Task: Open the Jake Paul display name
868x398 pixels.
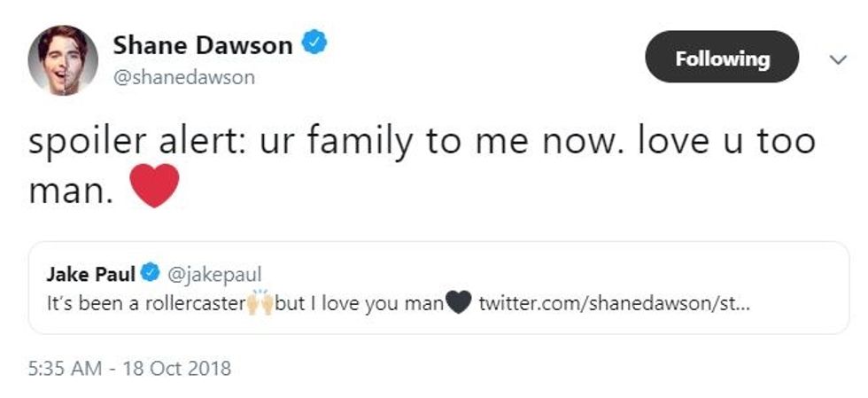Action: 90,273
